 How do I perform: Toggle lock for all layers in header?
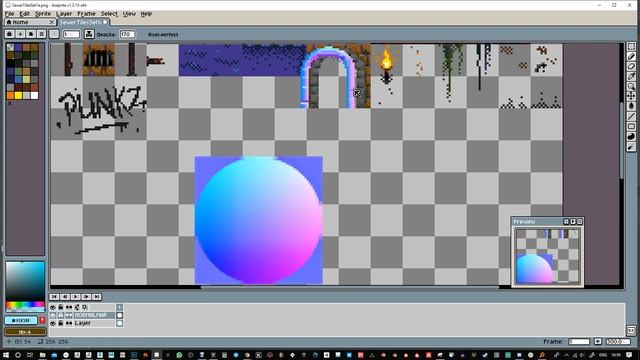pyautogui.click(x=61, y=307)
